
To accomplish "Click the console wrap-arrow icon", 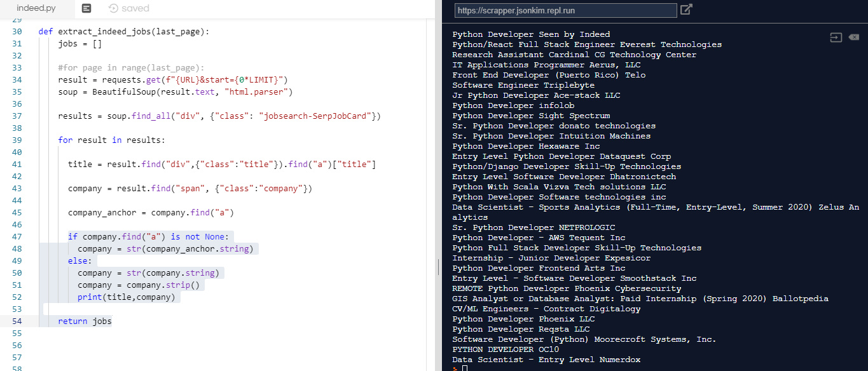I will pyautogui.click(x=836, y=37).
